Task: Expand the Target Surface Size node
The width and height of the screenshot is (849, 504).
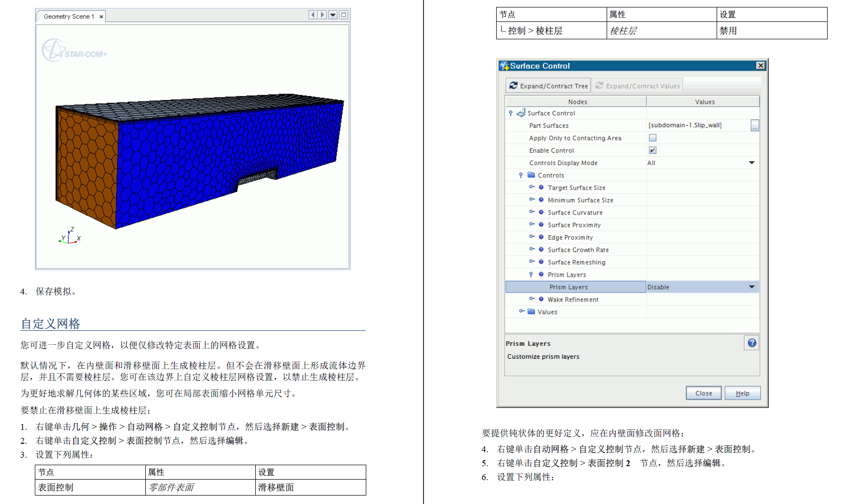Action: pos(532,187)
